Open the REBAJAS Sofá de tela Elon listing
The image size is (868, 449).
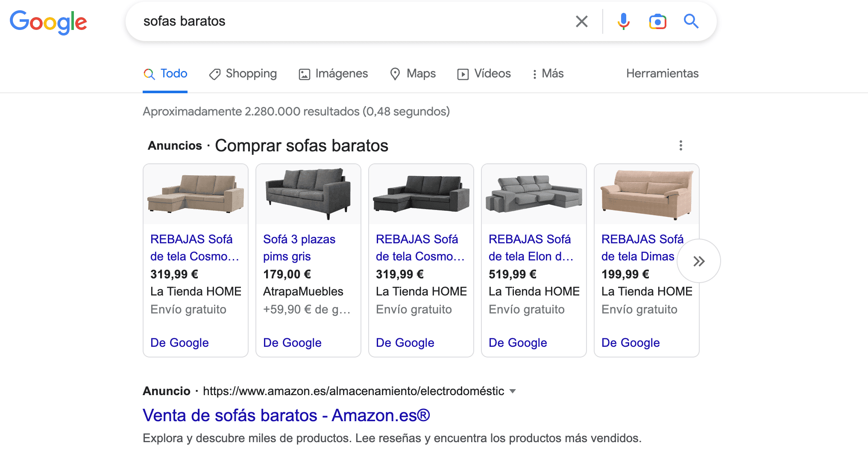(x=530, y=247)
